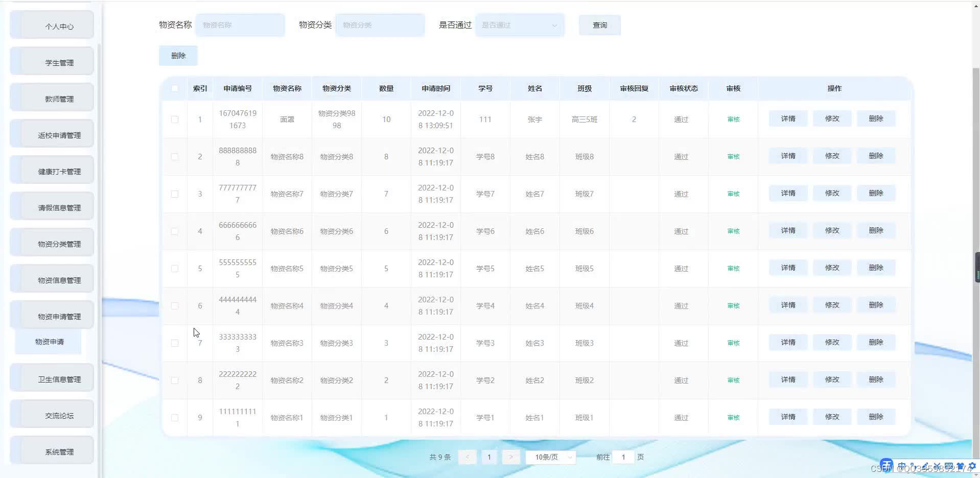Open 学生管理 menu
Image resolution: width=980 pixels, height=478 pixels.
pyautogui.click(x=52, y=61)
